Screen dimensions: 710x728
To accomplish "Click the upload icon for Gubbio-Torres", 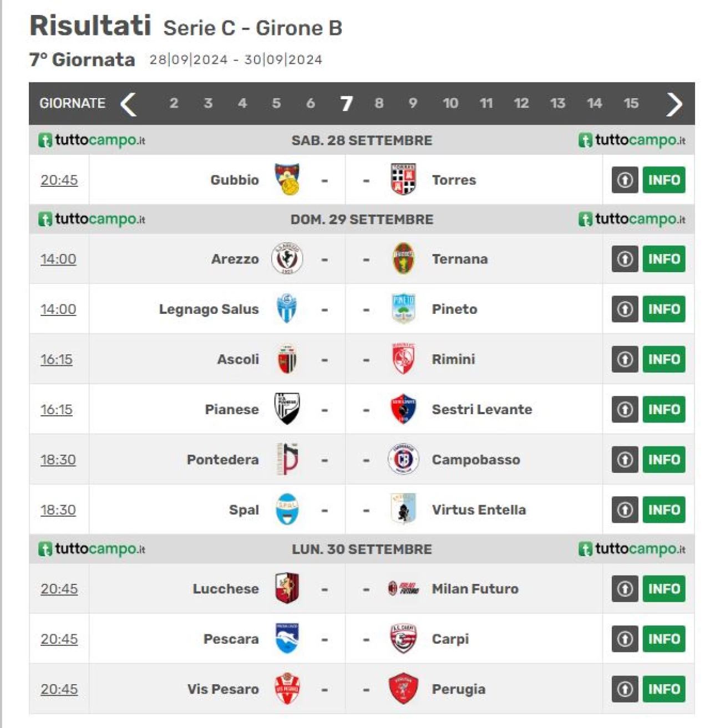I will [625, 180].
